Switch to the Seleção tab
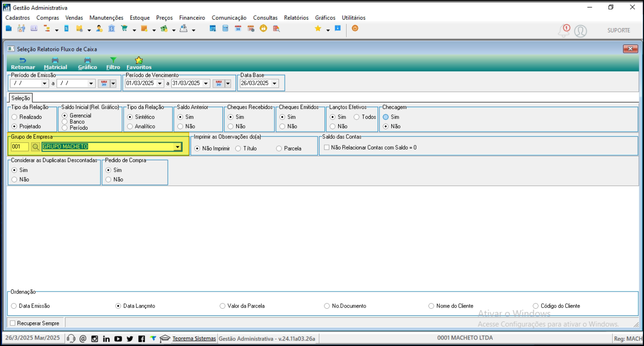The height and width of the screenshot is (346, 644). click(x=20, y=98)
